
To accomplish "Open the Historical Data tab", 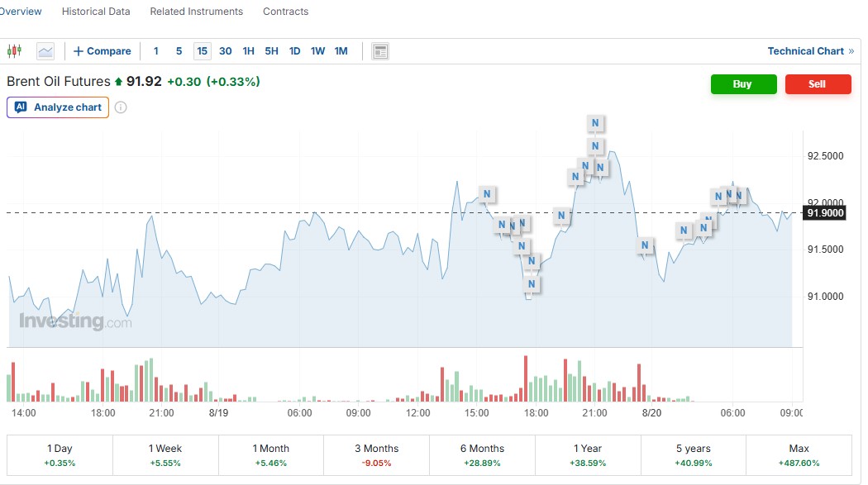I will point(96,11).
